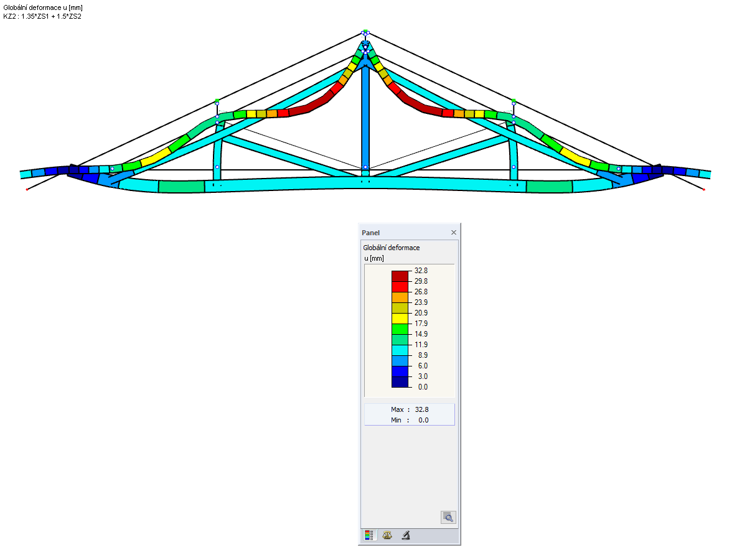Open the filter microscope tab in Panel
Viewport: 747px width, 560px height.
click(x=405, y=535)
